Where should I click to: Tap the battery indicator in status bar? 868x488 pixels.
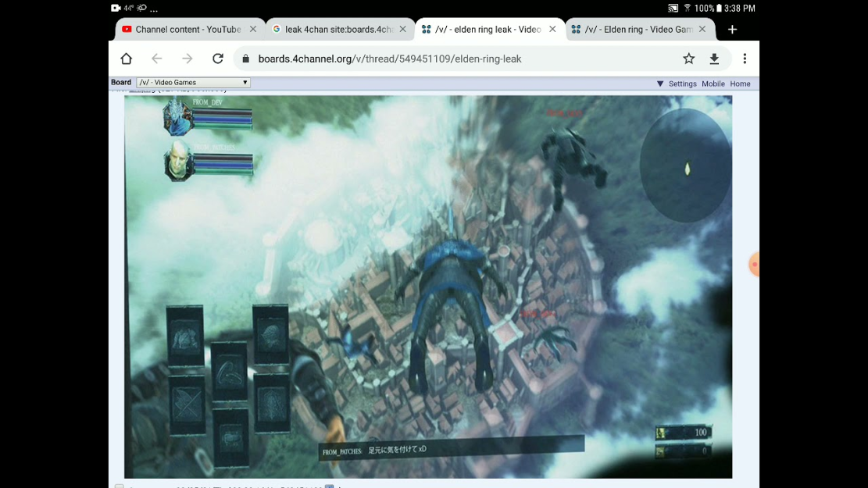point(719,8)
